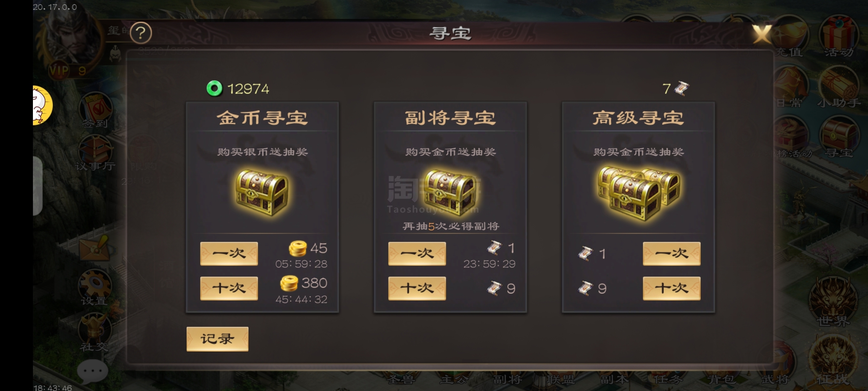Tap the floating chicken assistant icon
This screenshot has height=391, width=868.
(42, 105)
